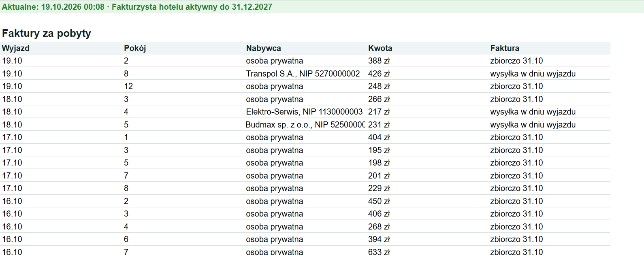644x255 pixels.
Task: Select the amount "229 zł"
Action: pyautogui.click(x=379, y=188)
